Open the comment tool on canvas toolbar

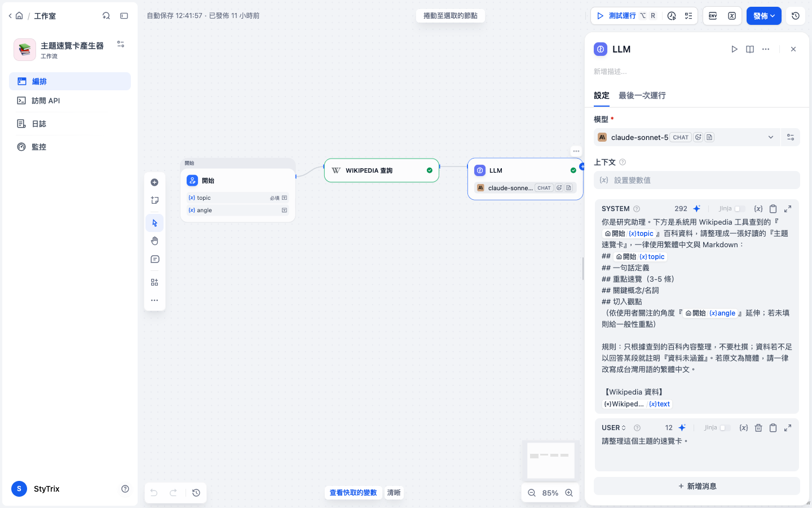tap(155, 260)
